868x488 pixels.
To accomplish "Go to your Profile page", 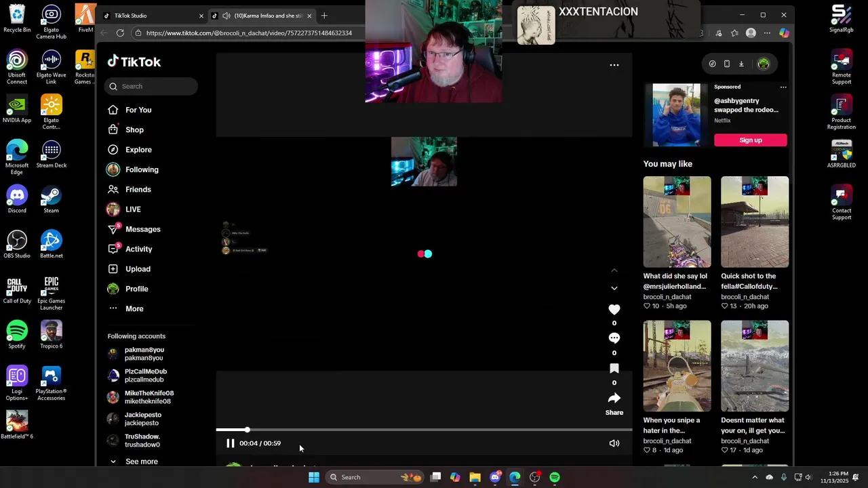I will (x=136, y=289).
